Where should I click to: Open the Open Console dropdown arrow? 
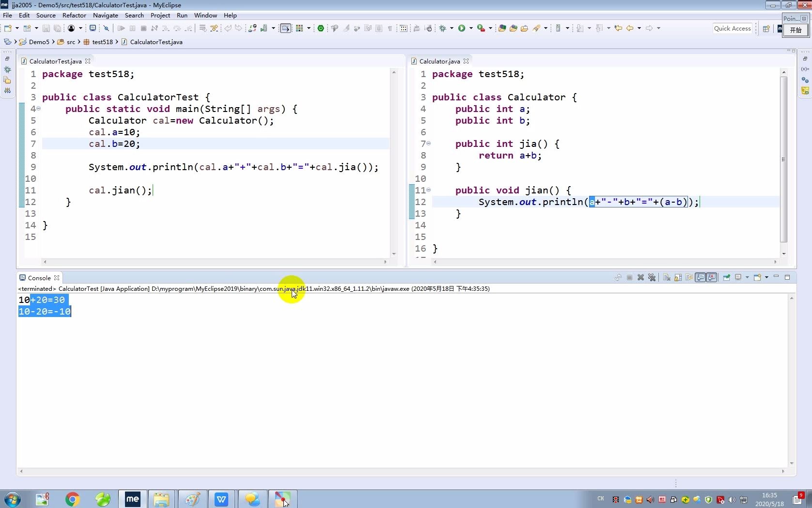click(x=766, y=277)
